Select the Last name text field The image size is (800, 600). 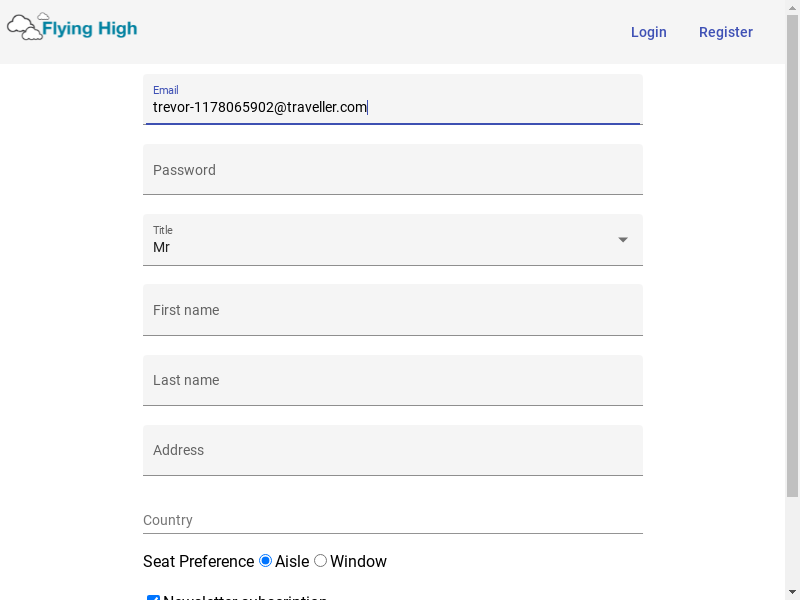tap(392, 380)
